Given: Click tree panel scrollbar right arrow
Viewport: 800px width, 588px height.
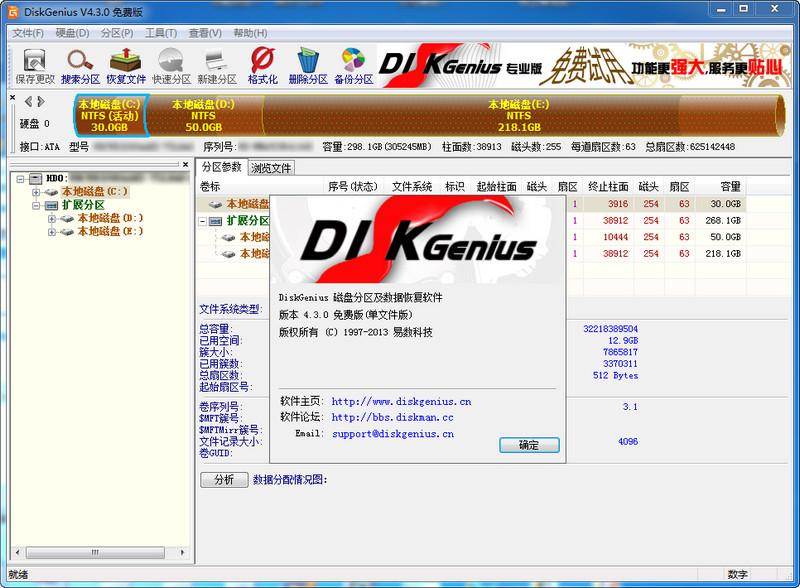Looking at the screenshot, I should 183,552.
